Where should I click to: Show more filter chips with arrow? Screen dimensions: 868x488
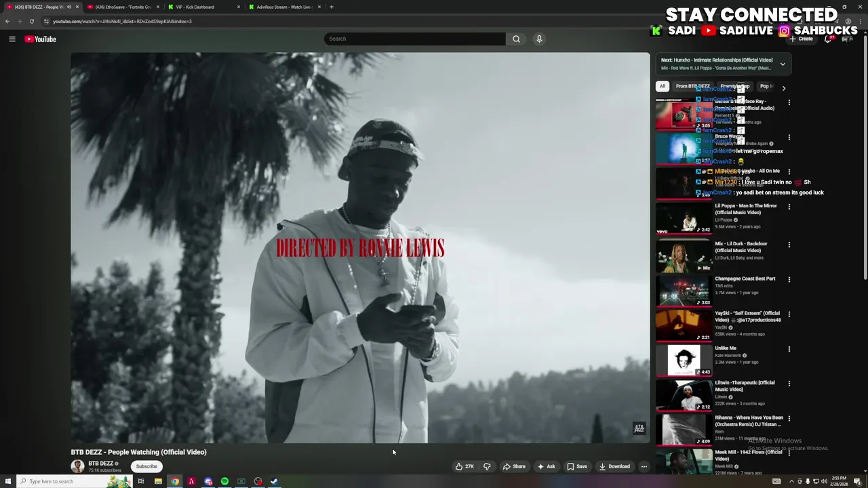coord(783,88)
